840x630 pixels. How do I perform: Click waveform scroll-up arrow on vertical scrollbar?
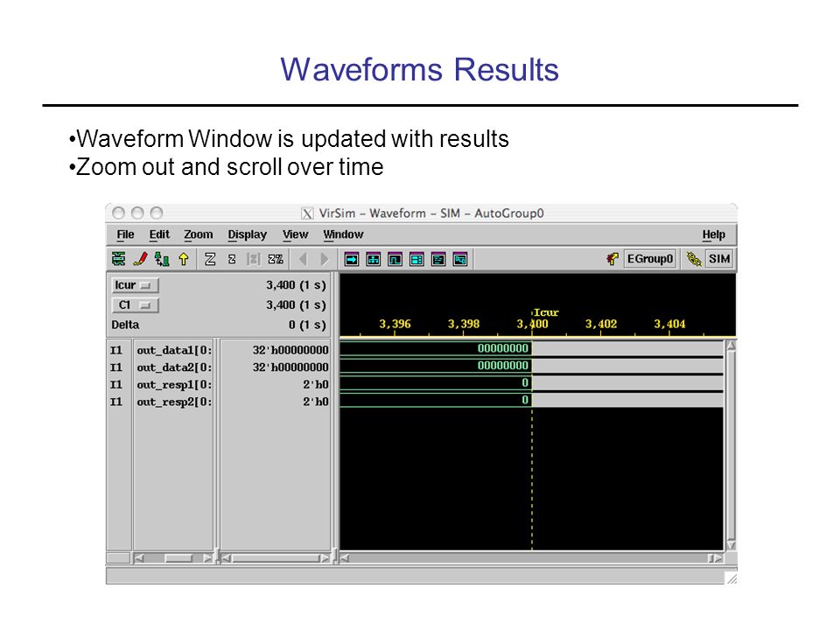pyautogui.click(x=731, y=346)
